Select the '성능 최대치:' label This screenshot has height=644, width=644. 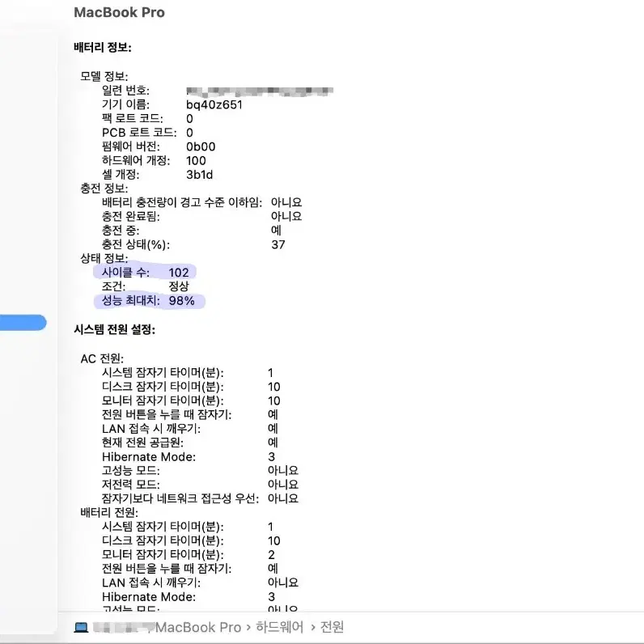pyautogui.click(x=130, y=301)
